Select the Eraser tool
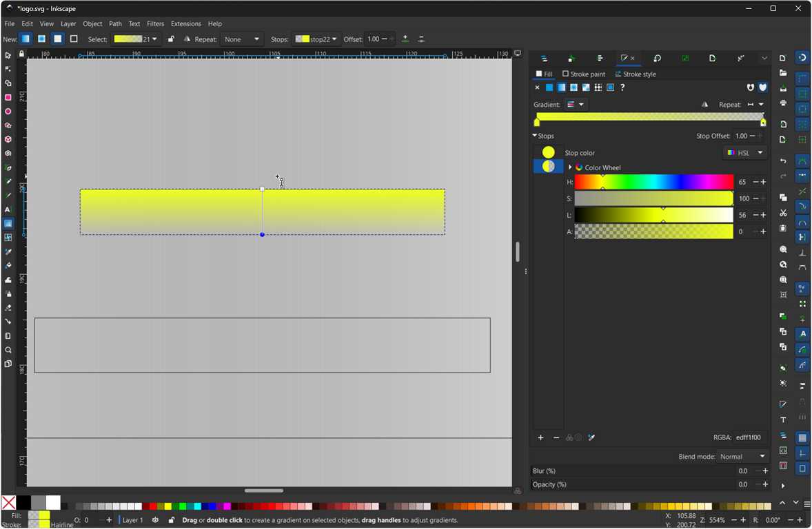812x529 pixels. [x=8, y=307]
